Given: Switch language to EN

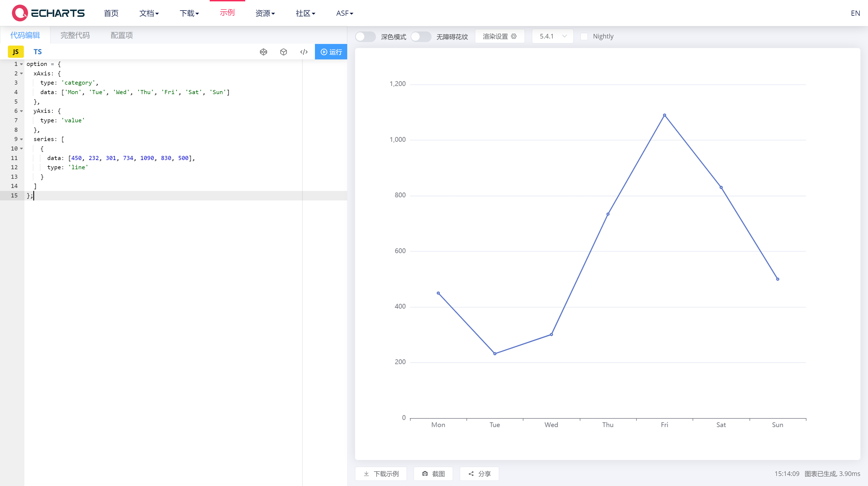Looking at the screenshot, I should click(x=855, y=13).
